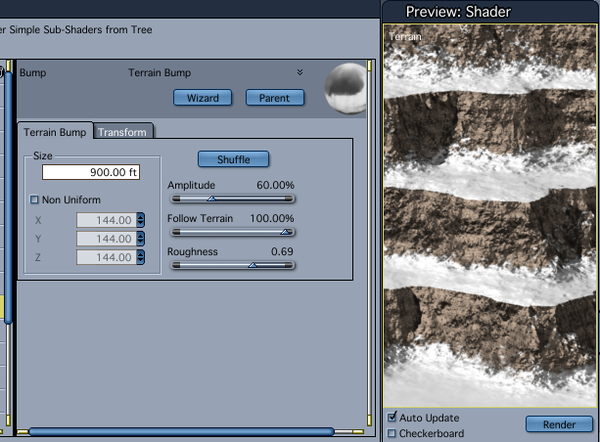Viewport: 600px width, 442px height.
Task: Switch to the Transform tab
Action: pos(122,132)
